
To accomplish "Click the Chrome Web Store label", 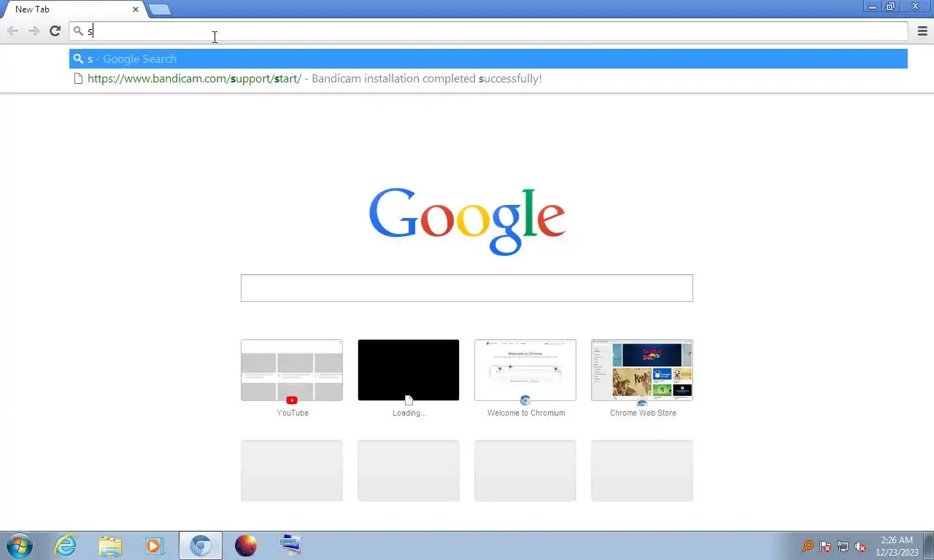I will point(643,413).
